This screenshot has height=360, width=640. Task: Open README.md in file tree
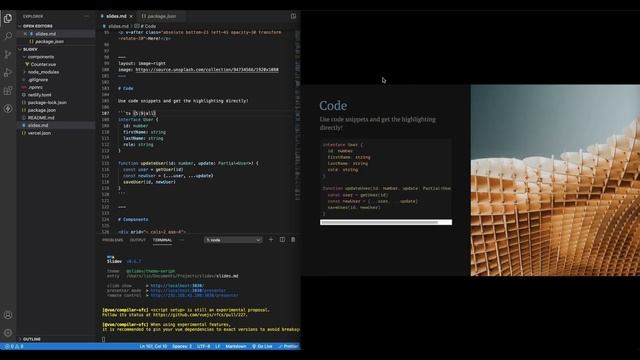pos(41,118)
